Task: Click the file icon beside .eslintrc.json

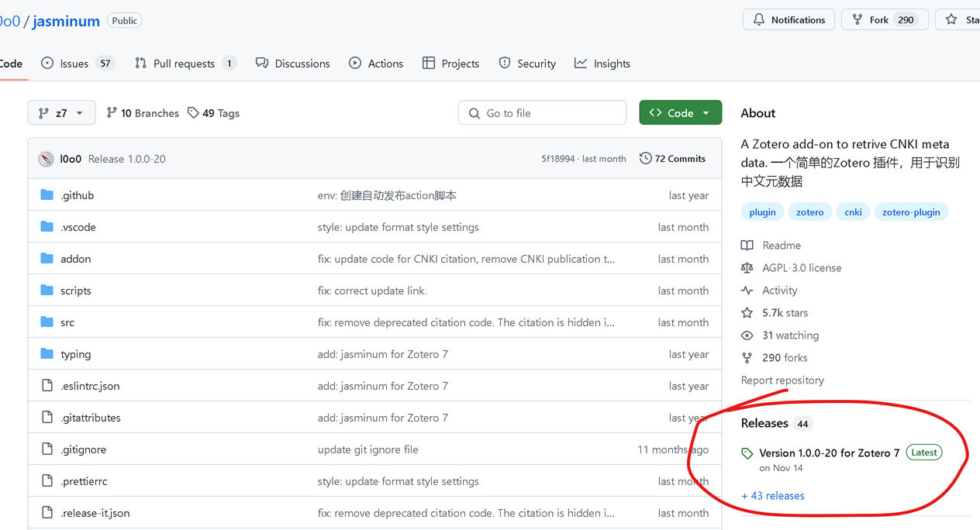Action: [47, 386]
